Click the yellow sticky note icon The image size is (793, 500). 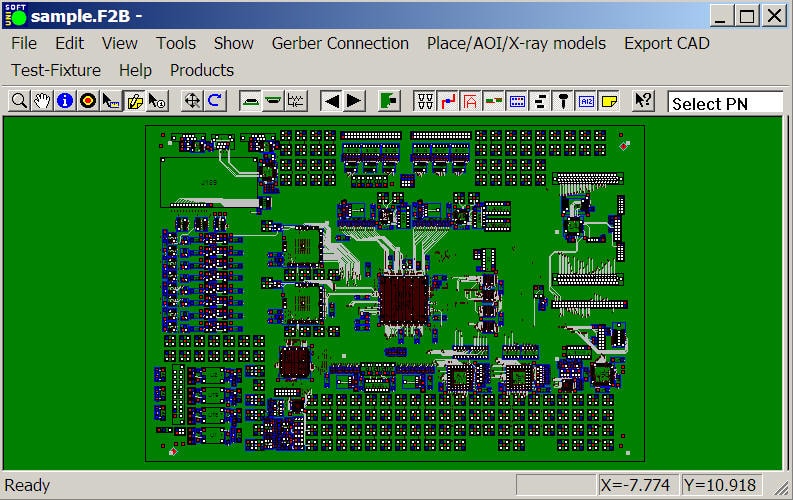(x=609, y=101)
